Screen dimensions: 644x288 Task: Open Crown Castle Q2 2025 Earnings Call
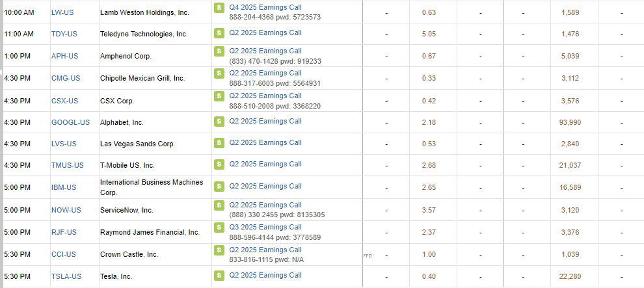pos(265,250)
